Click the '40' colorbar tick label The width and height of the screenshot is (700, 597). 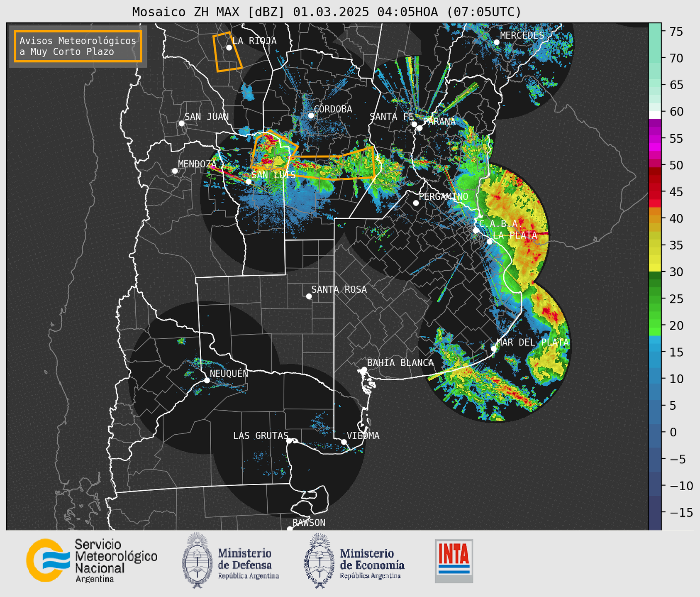(677, 219)
